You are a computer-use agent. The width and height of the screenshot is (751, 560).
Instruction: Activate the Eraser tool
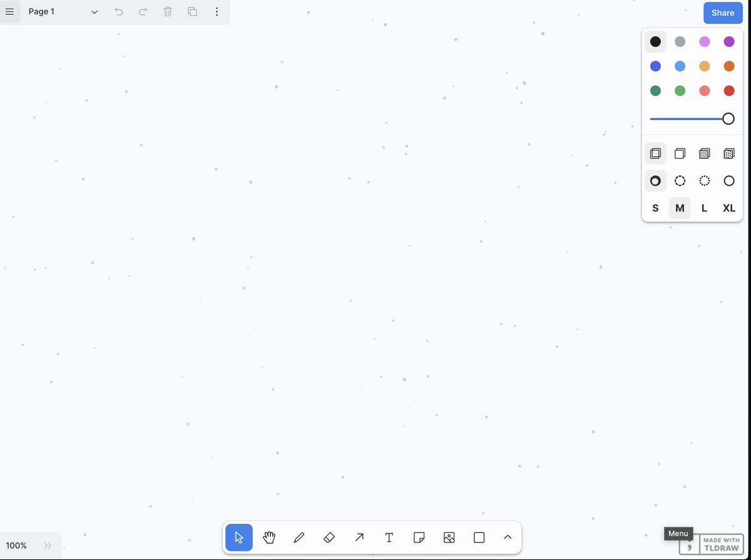point(329,537)
